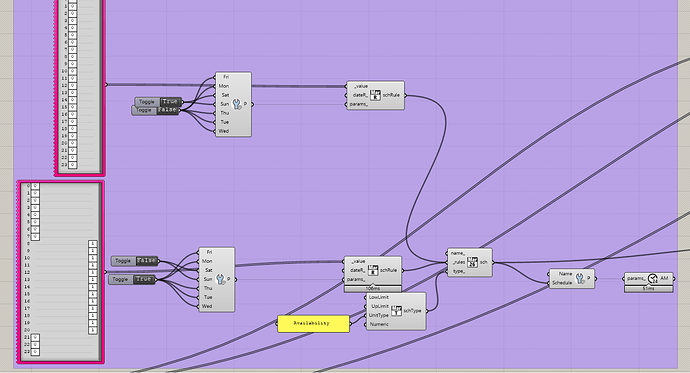Click row 12 slider handle in lower list
The height and width of the screenshot is (373, 690).
tap(92, 273)
